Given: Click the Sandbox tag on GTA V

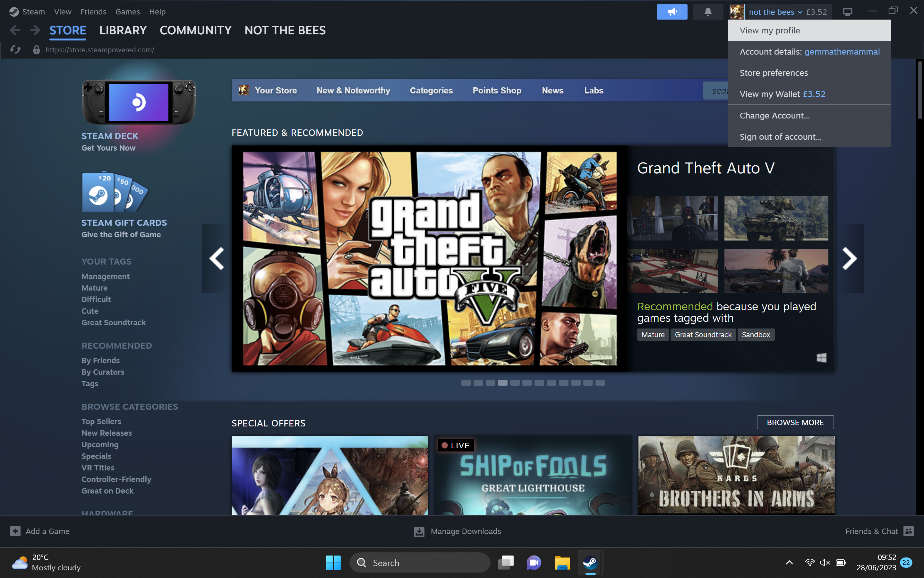Looking at the screenshot, I should tap(756, 335).
